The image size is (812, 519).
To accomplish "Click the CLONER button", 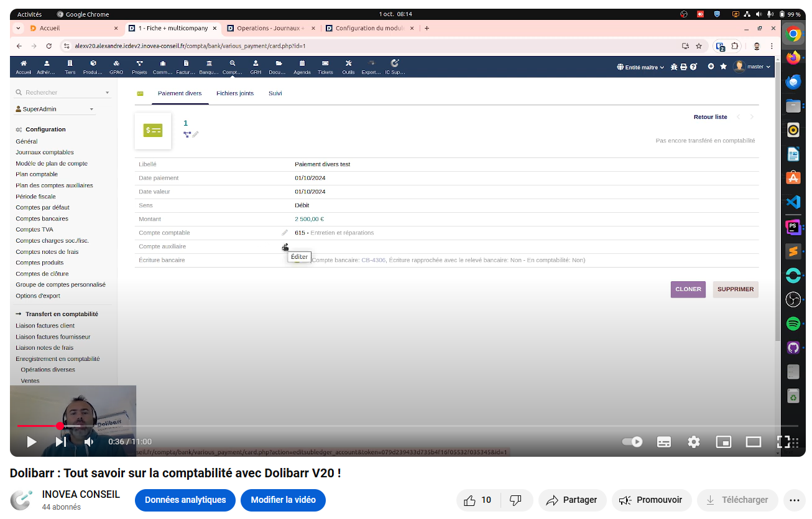I will tap(688, 289).
